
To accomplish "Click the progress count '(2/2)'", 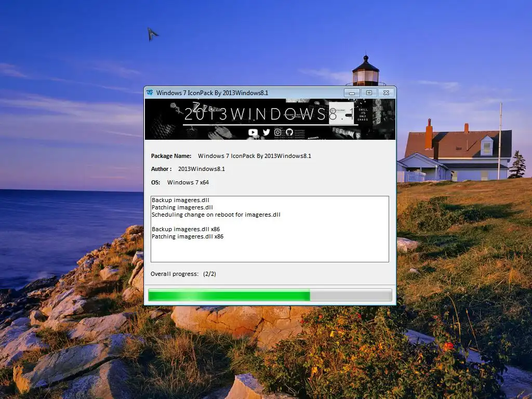I will point(210,274).
